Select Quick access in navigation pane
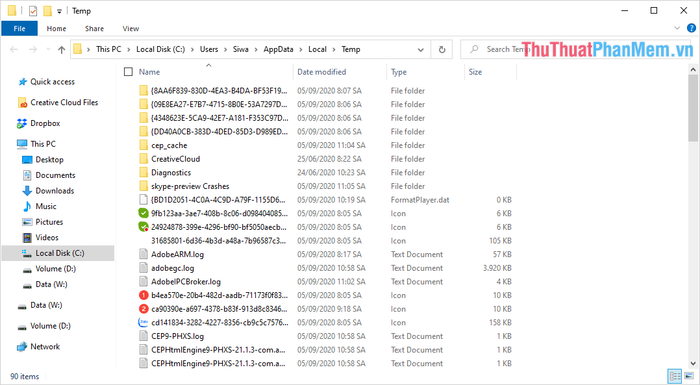The height and width of the screenshot is (385, 700). click(x=52, y=82)
